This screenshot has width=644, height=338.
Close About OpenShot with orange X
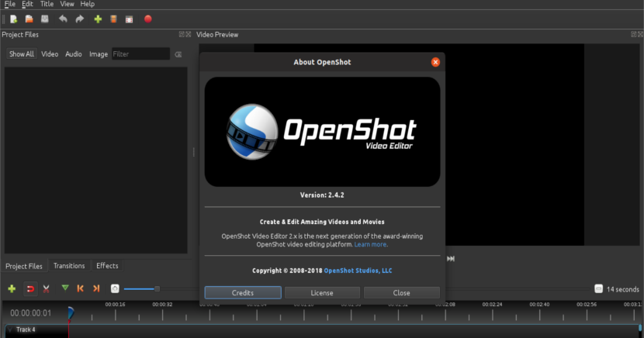[435, 62]
